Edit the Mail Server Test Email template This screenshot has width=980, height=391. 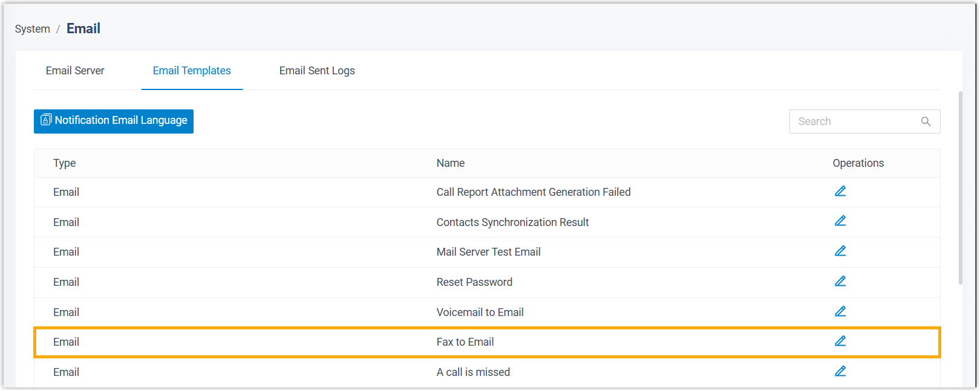[x=840, y=251]
